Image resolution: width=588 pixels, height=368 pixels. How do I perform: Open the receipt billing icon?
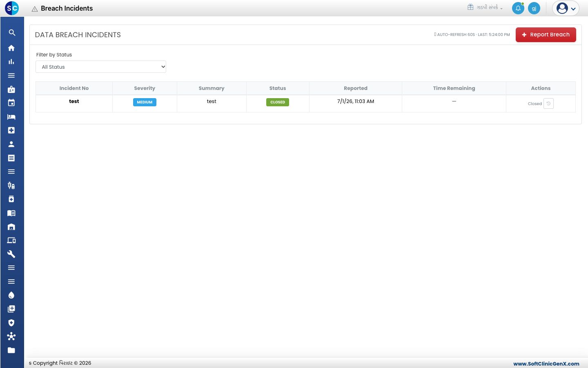(11, 158)
